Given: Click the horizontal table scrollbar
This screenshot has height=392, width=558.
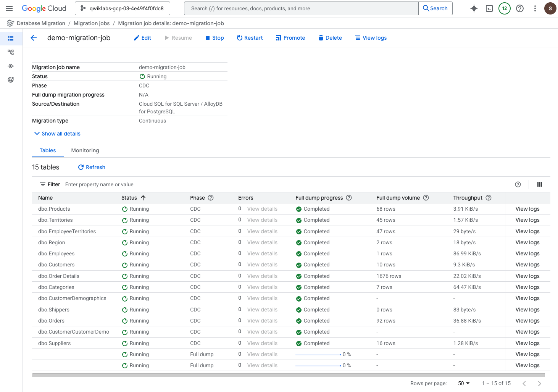Looking at the screenshot, I should click(289, 375).
